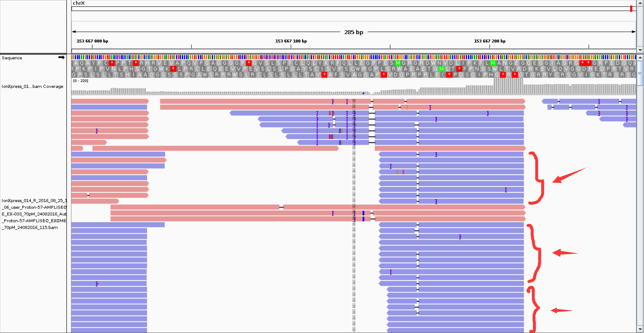Flip the Sequence track strand arrow

point(62,57)
